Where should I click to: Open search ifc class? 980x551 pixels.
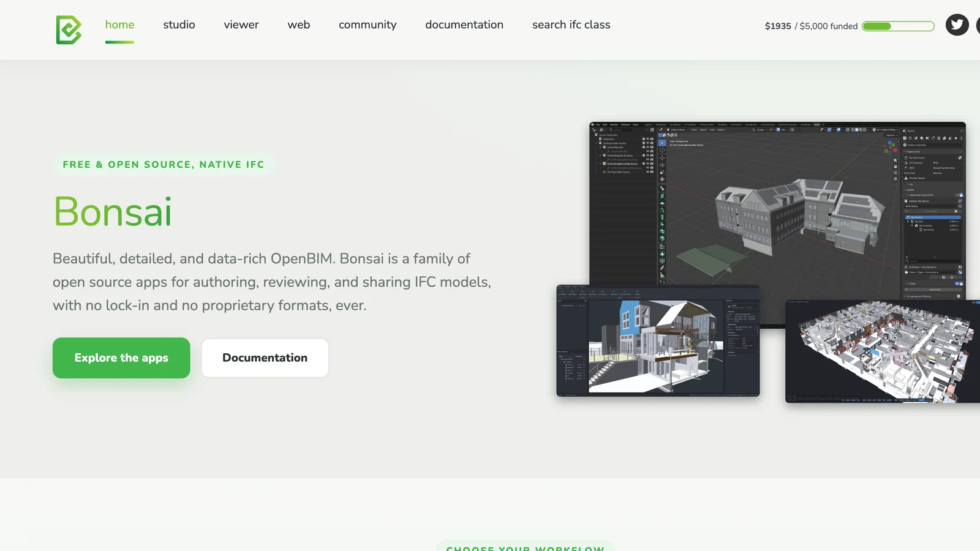point(571,25)
